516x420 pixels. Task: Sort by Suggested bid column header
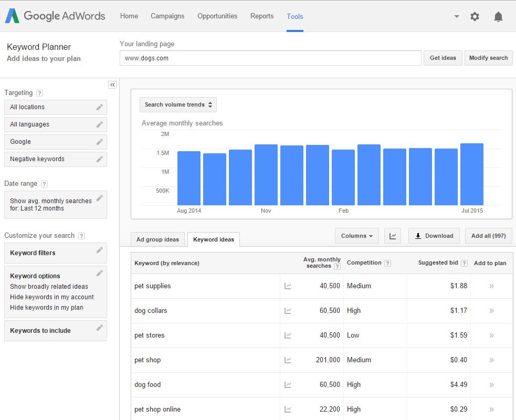(x=438, y=262)
